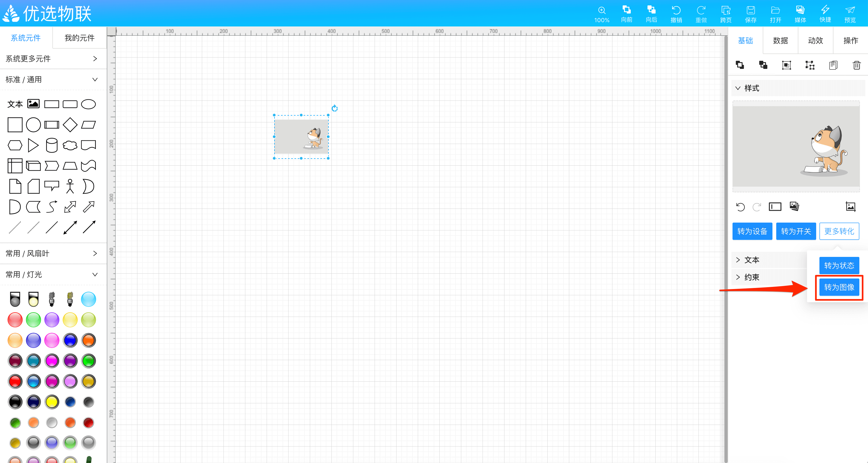Image resolution: width=868 pixels, height=463 pixels.
Task: Send element backward with 向后
Action: pyautogui.click(x=651, y=14)
